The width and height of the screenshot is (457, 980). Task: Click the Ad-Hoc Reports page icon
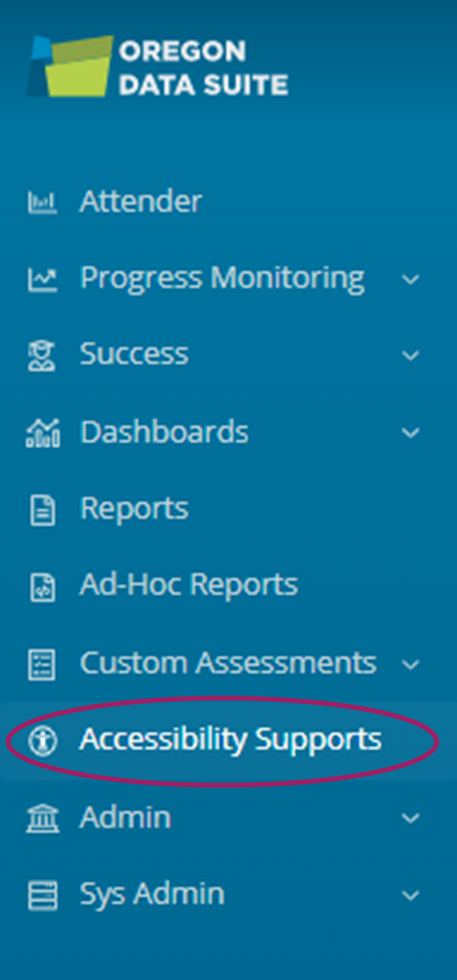tap(43, 585)
